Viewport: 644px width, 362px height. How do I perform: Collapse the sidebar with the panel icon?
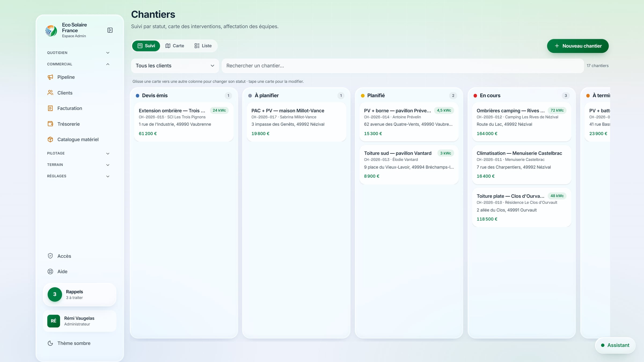110,30
